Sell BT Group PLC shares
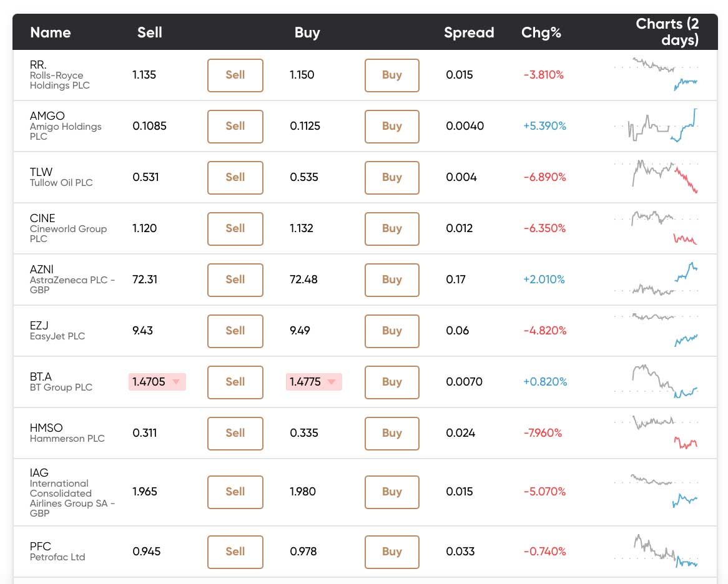Screen dimensions: 728x584 coord(235,382)
